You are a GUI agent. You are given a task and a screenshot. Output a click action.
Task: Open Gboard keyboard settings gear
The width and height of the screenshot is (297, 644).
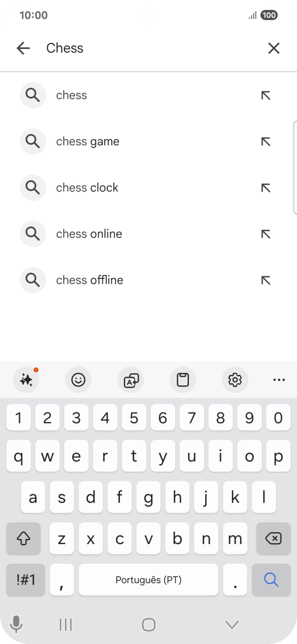point(234,380)
